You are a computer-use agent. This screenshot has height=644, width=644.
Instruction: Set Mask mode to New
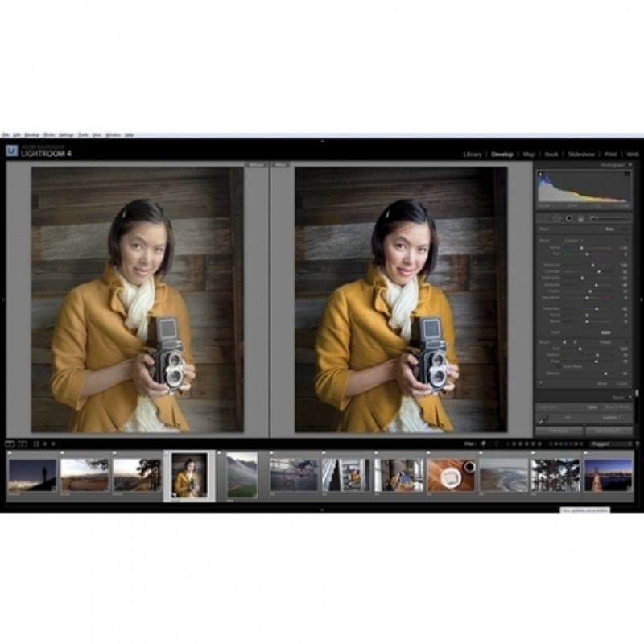pos(609,229)
